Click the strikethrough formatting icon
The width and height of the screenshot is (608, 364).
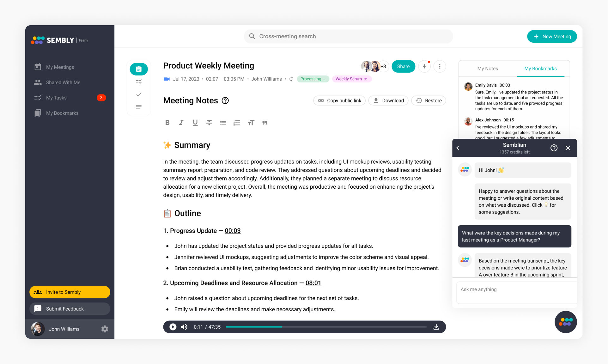[209, 122]
